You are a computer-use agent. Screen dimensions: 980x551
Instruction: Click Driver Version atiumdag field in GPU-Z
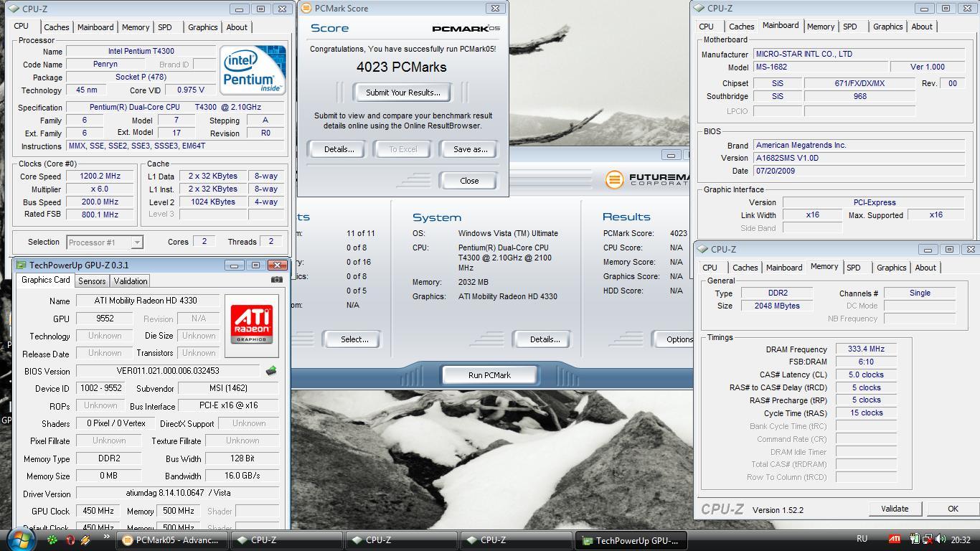point(177,494)
